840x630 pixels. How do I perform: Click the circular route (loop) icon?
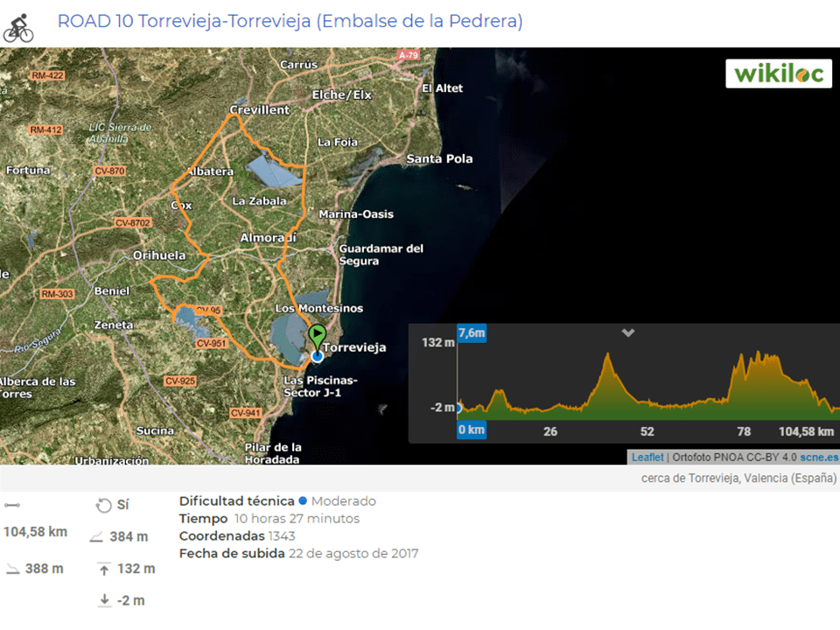104,505
